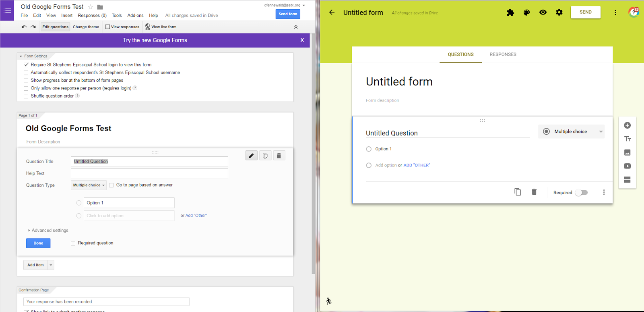
Task: Open the Add item dropdown arrow
Action: (x=51, y=265)
